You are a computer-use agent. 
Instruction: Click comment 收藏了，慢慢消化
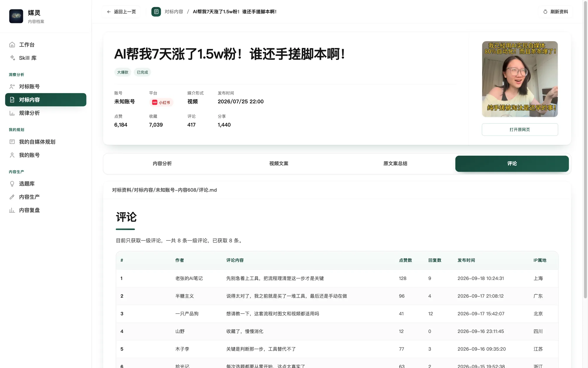245,331
